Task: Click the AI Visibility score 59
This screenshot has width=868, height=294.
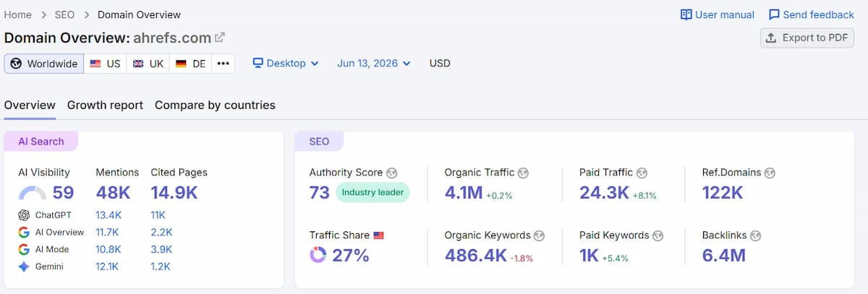Action: (63, 193)
